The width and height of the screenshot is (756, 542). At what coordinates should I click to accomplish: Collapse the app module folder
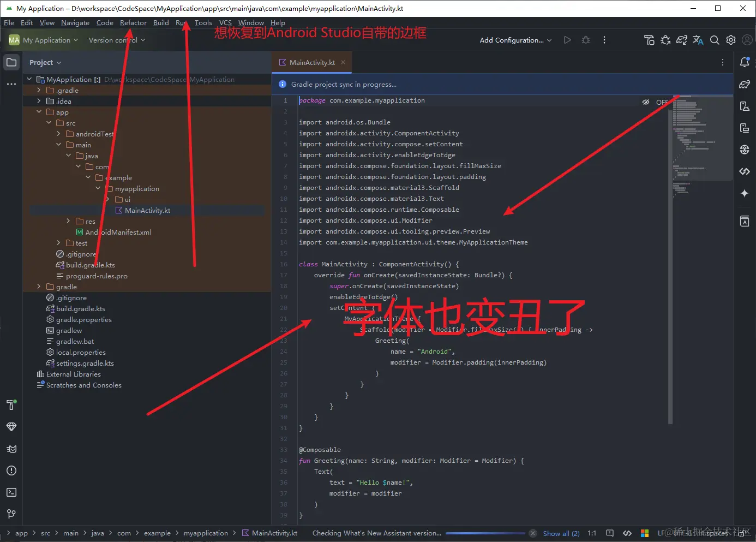point(39,112)
